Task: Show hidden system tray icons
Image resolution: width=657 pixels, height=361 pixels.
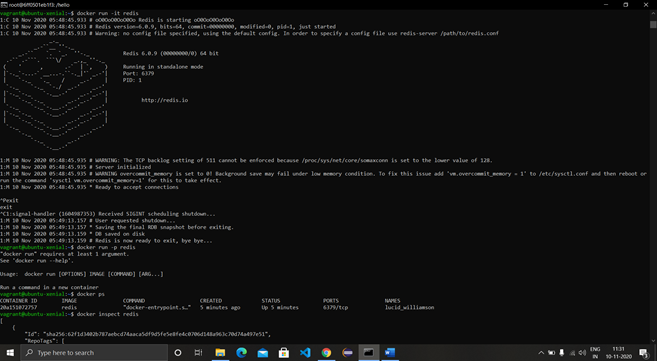Action: [541, 353]
